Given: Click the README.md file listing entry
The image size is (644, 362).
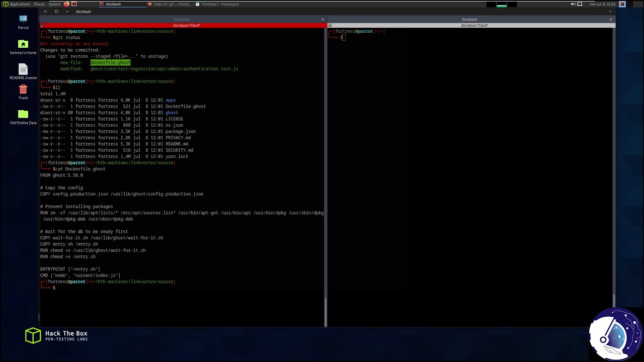Looking at the screenshot, I should click(x=177, y=144).
